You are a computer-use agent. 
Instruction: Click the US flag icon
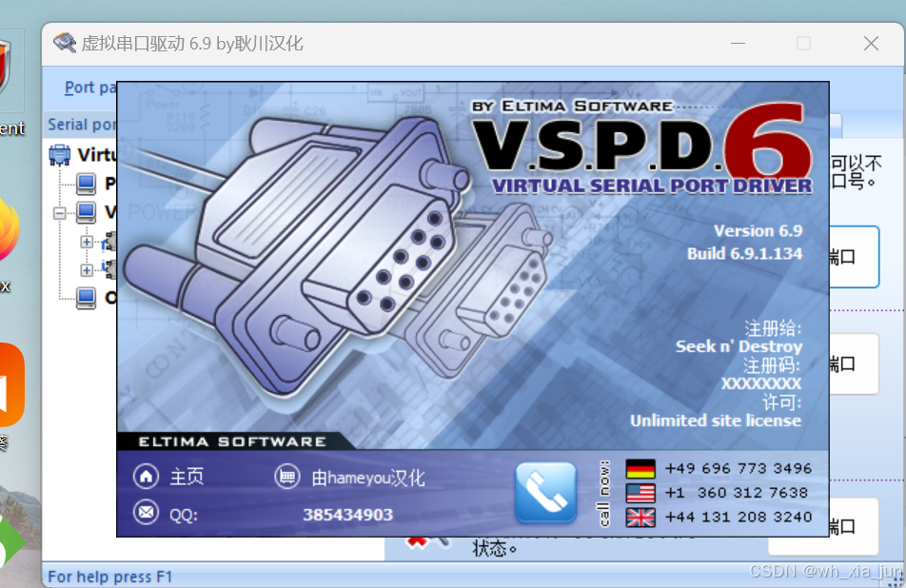point(640,493)
